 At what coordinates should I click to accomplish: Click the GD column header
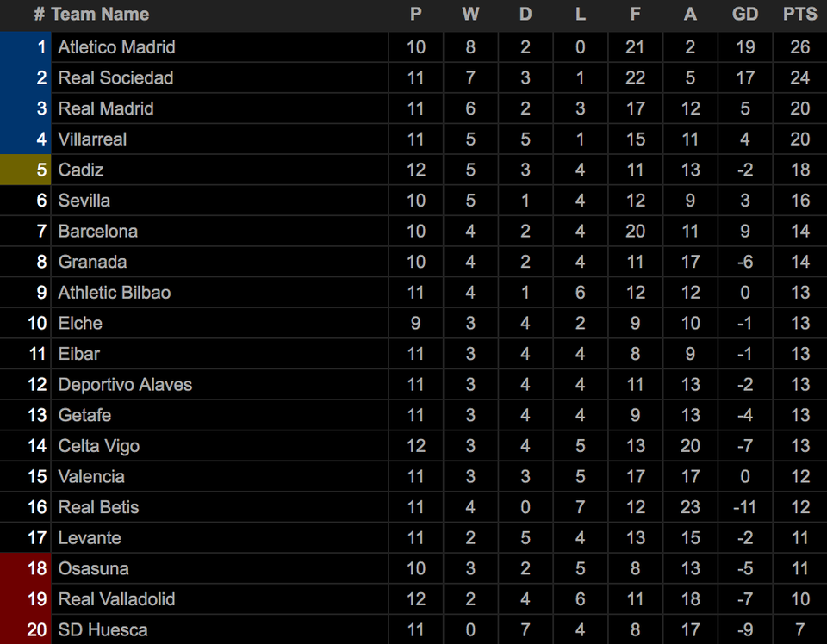click(744, 15)
